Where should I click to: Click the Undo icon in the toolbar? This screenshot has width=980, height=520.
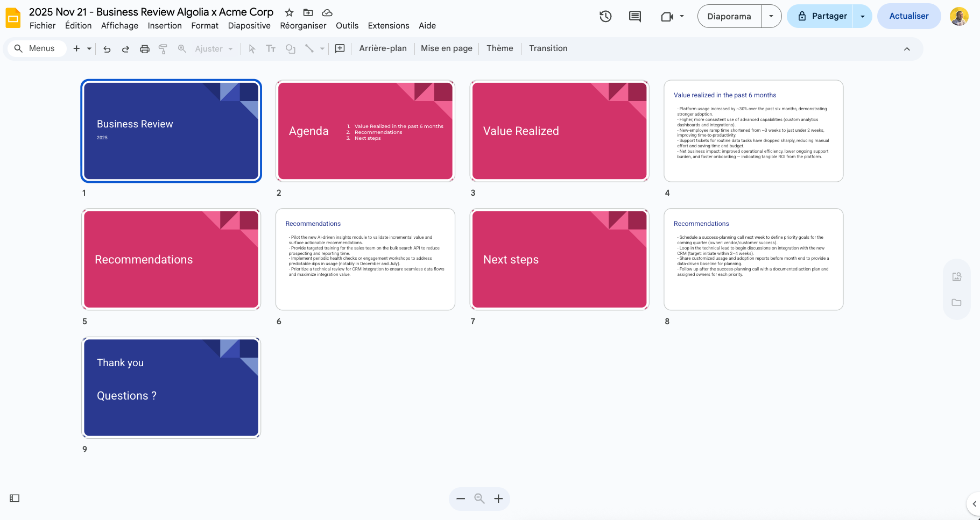pos(107,48)
